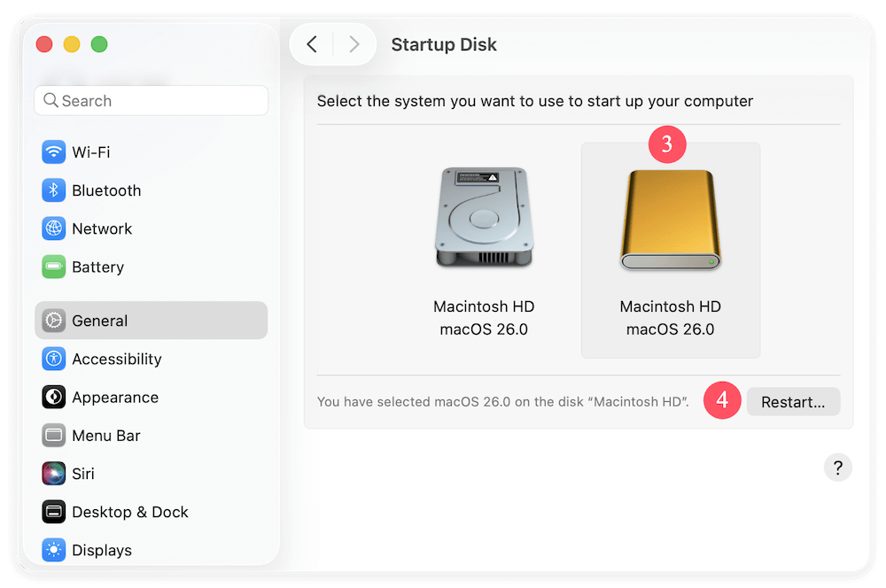Click the yellow minimize window button
The height and width of the screenshot is (588, 886).
click(x=72, y=44)
